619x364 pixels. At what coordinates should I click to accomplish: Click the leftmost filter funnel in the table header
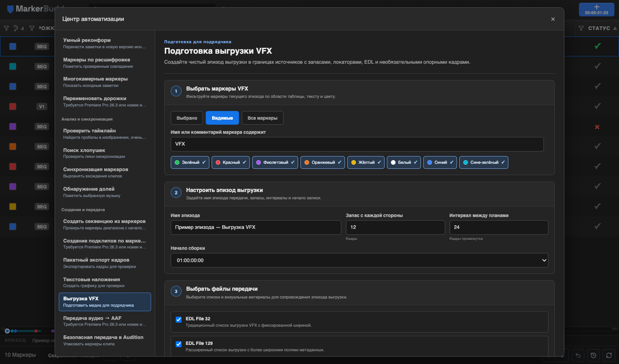[x=6, y=28]
